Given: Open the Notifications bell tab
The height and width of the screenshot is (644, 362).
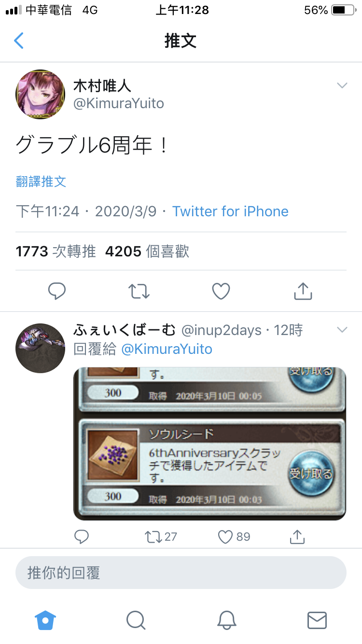Looking at the screenshot, I should pyautogui.click(x=226, y=620).
